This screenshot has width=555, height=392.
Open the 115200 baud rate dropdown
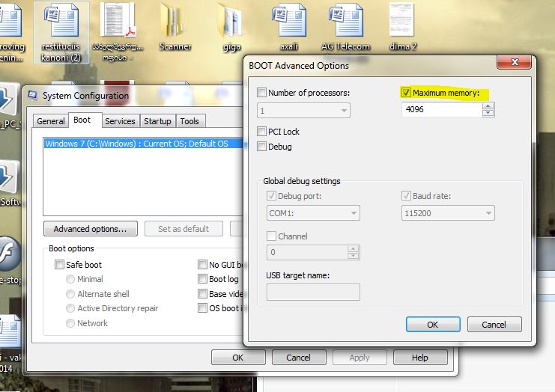[448, 213]
